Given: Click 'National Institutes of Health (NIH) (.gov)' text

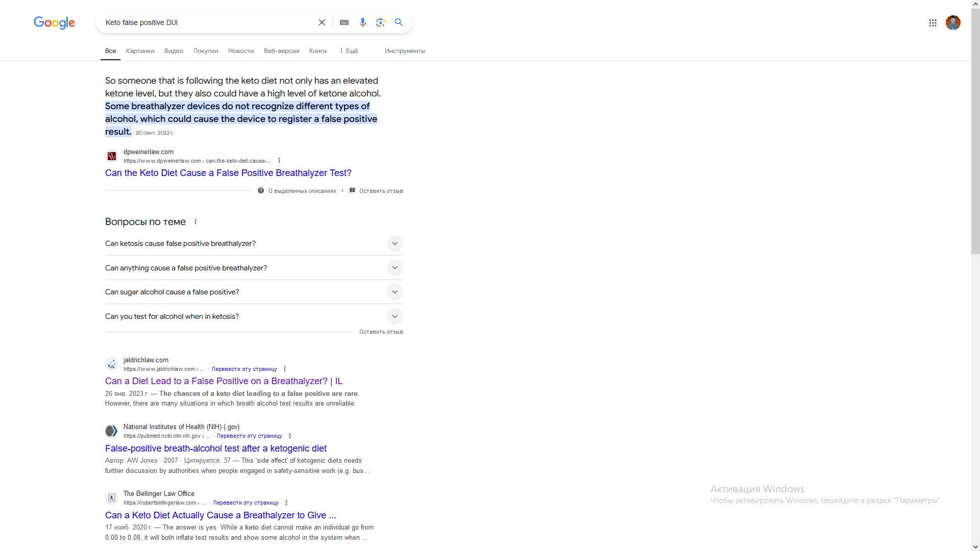Looking at the screenshot, I should click(x=181, y=427).
